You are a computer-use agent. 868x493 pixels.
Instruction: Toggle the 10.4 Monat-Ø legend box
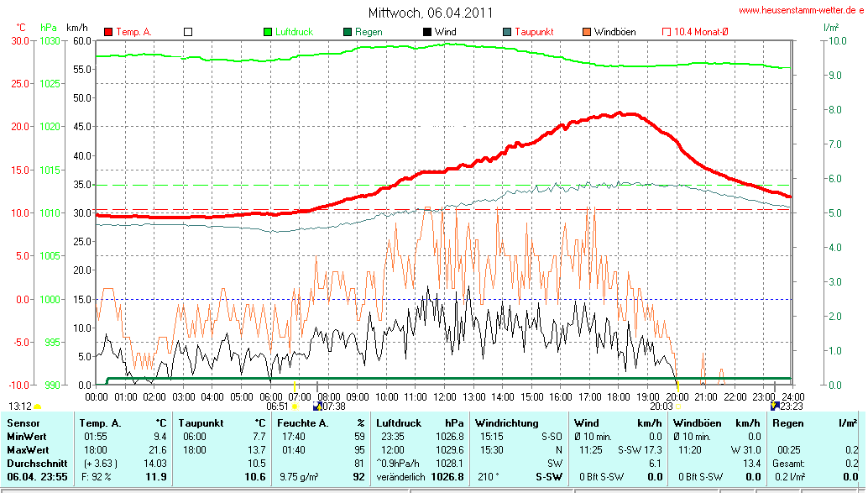[x=667, y=32]
